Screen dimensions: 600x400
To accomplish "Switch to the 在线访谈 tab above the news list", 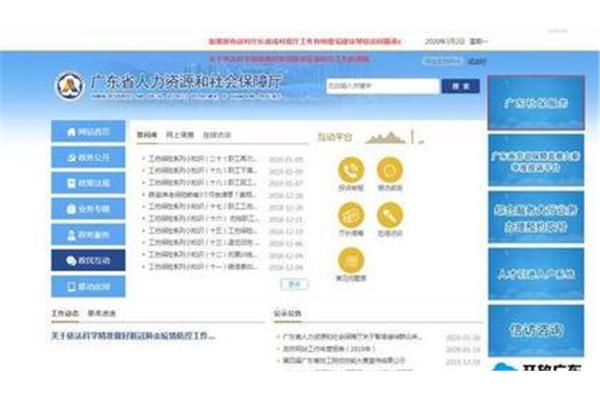I will pyautogui.click(x=217, y=135).
